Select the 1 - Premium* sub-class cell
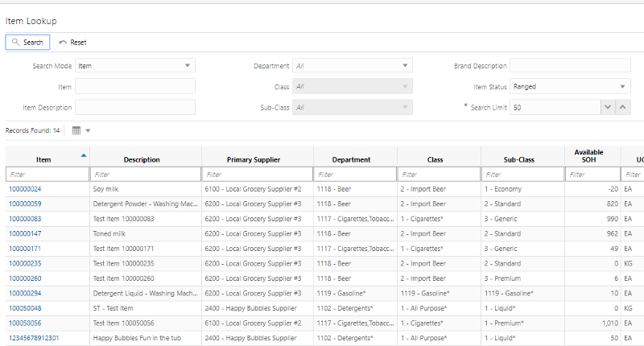Viewport: 644px width, 346px height. (522, 323)
